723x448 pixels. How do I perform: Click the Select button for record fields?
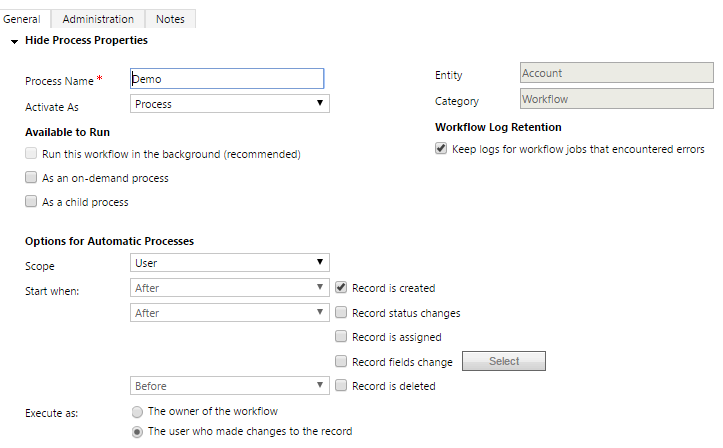tap(504, 361)
